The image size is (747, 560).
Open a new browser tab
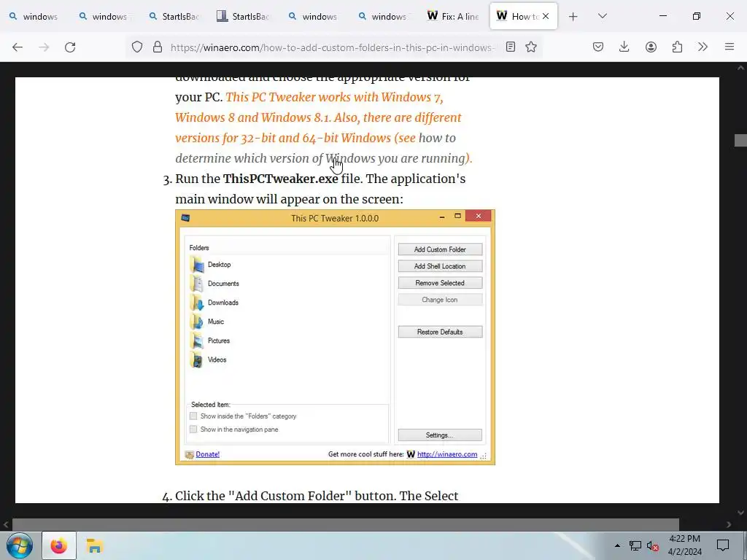point(573,16)
